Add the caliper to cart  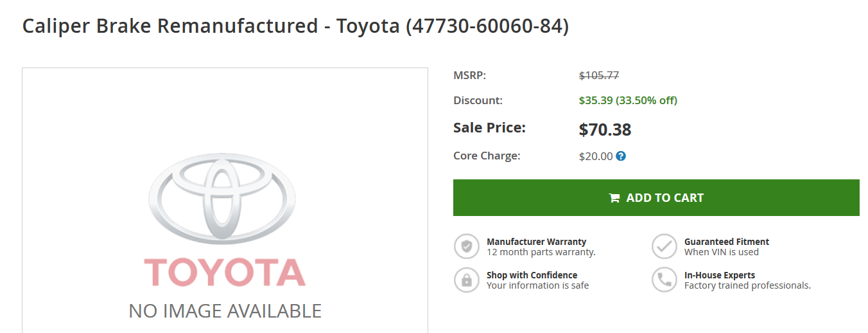(656, 197)
